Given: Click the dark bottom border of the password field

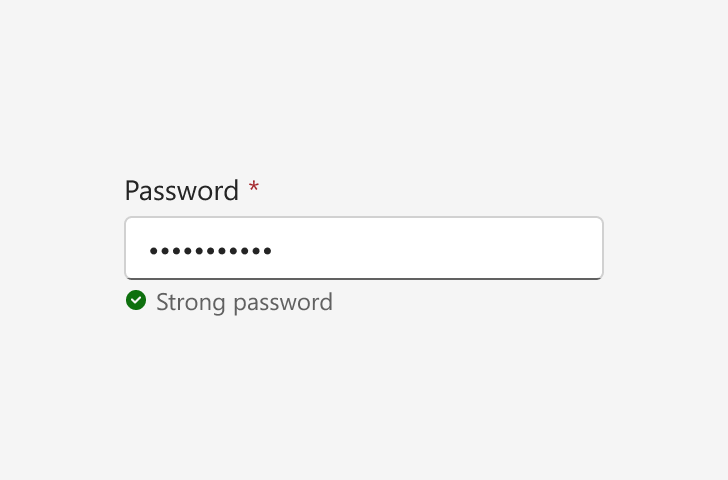Looking at the screenshot, I should click(x=364, y=279).
